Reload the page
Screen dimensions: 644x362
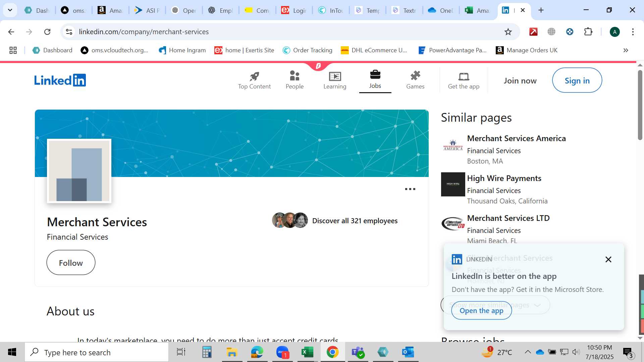pos(47,32)
